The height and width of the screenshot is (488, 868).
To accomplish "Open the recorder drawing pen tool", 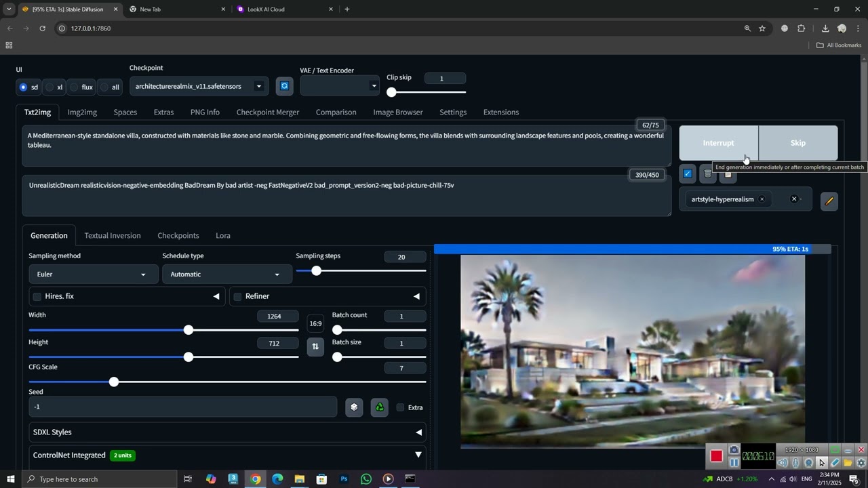I will coord(835,463).
